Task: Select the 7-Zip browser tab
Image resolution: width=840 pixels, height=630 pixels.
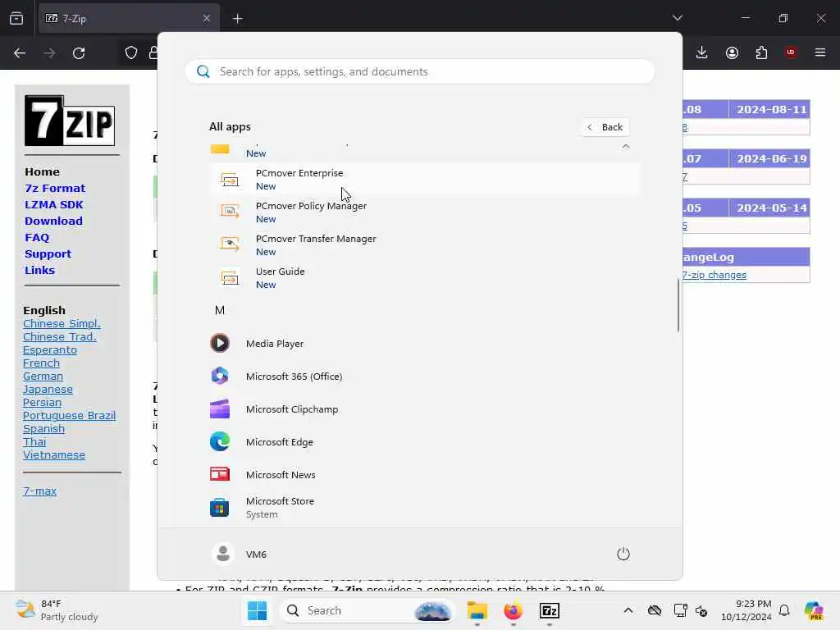Action: tap(129, 18)
